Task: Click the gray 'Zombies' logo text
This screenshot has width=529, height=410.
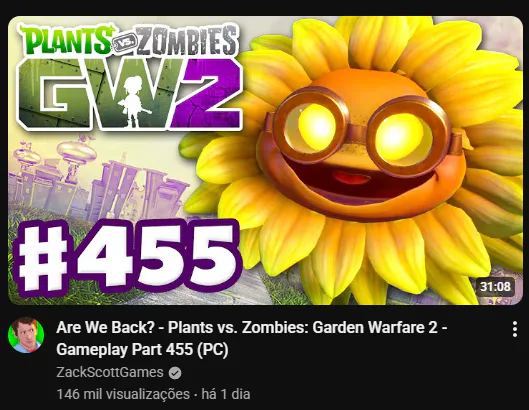Action: (187, 41)
